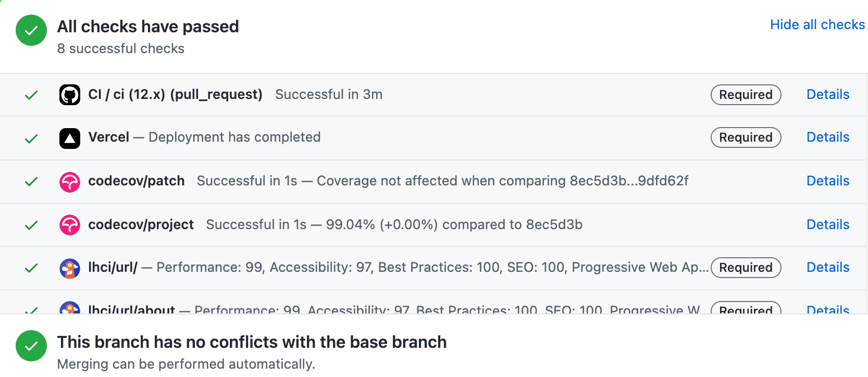Click the checkmark beside CI / ci (12.x)
The width and height of the screenshot is (868, 377).
(x=31, y=95)
